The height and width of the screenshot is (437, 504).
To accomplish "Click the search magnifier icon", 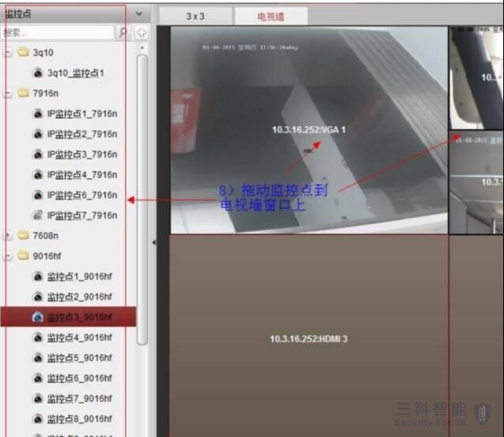I will click(123, 32).
